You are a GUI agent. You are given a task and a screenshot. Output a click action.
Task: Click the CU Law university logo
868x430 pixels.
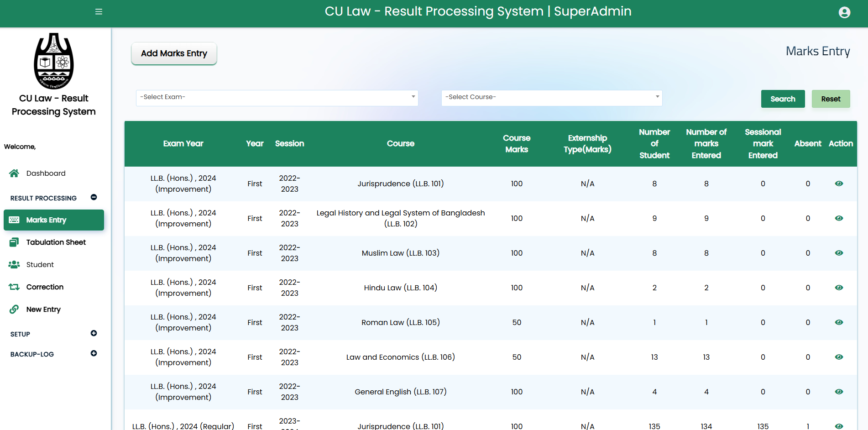point(54,61)
